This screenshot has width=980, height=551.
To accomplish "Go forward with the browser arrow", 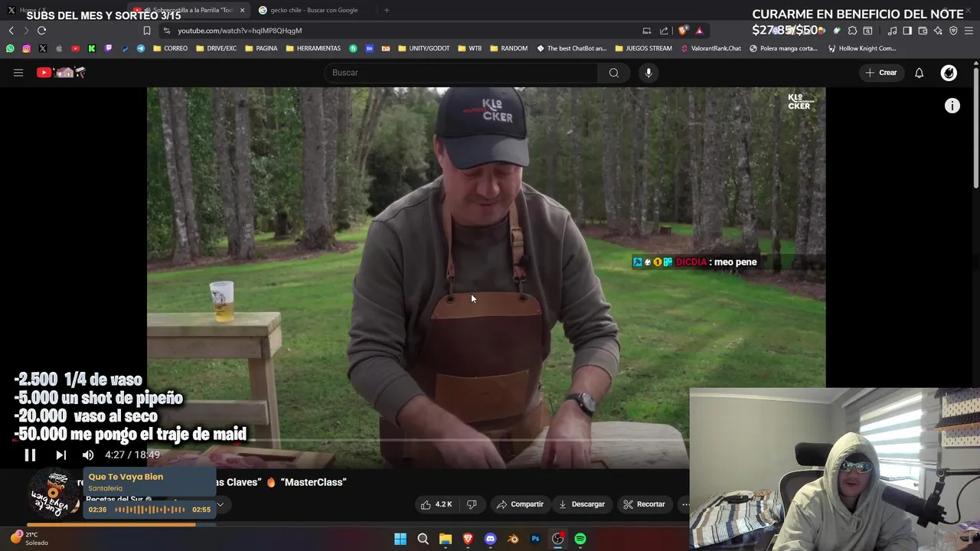I will coord(26,31).
